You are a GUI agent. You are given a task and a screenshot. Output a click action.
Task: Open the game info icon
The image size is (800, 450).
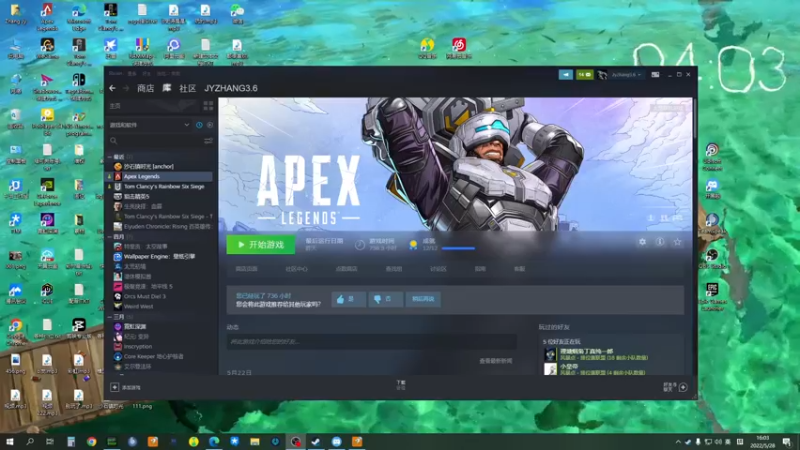click(660, 242)
